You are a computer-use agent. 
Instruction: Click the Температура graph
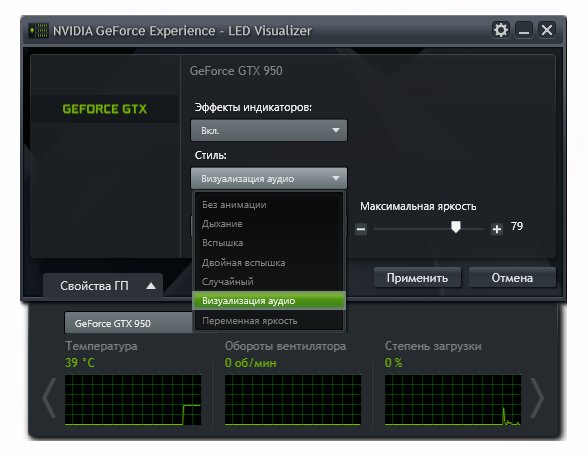[133, 400]
